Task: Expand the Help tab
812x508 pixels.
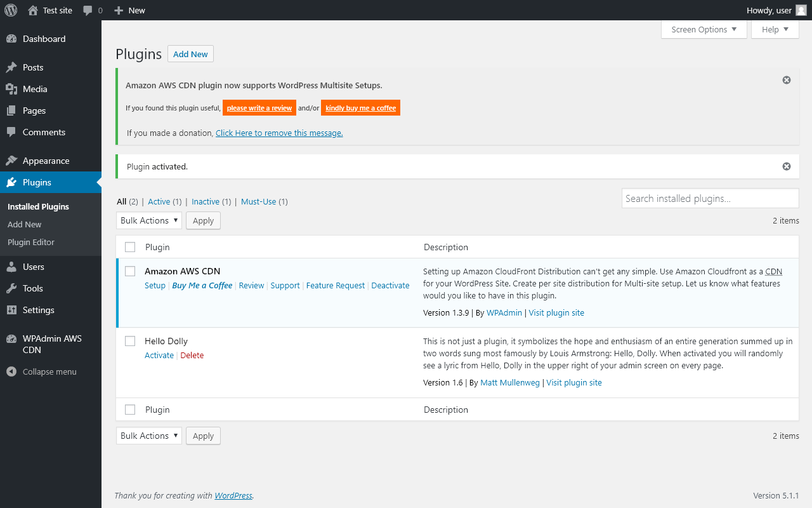Action: (x=775, y=29)
